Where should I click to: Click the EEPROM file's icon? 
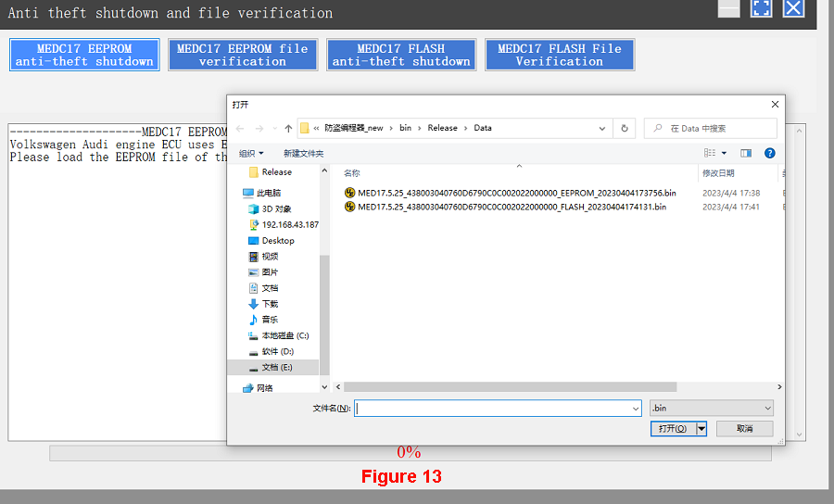(349, 193)
